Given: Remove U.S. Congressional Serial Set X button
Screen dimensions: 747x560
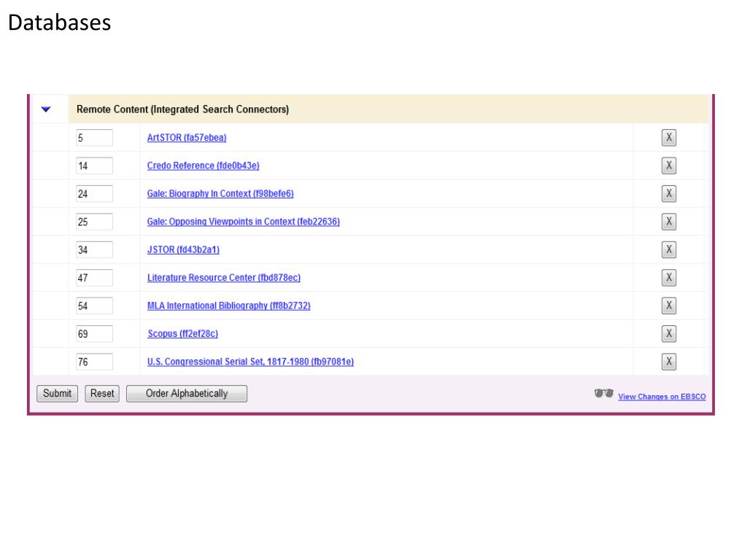Looking at the screenshot, I should [669, 362].
